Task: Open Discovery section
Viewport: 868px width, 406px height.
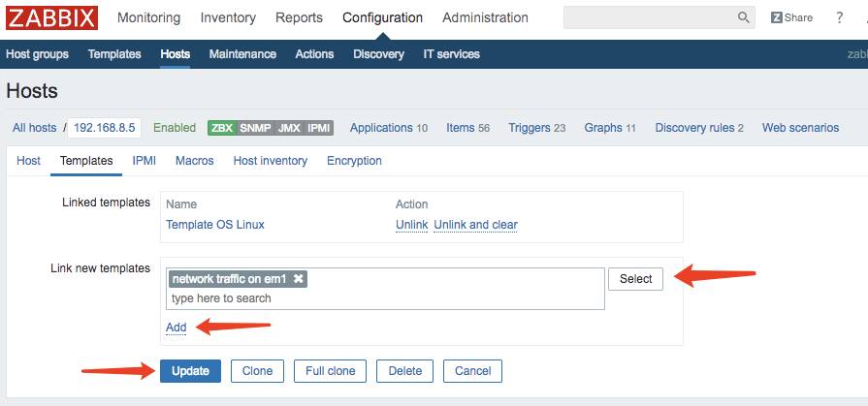Action: 378,54
